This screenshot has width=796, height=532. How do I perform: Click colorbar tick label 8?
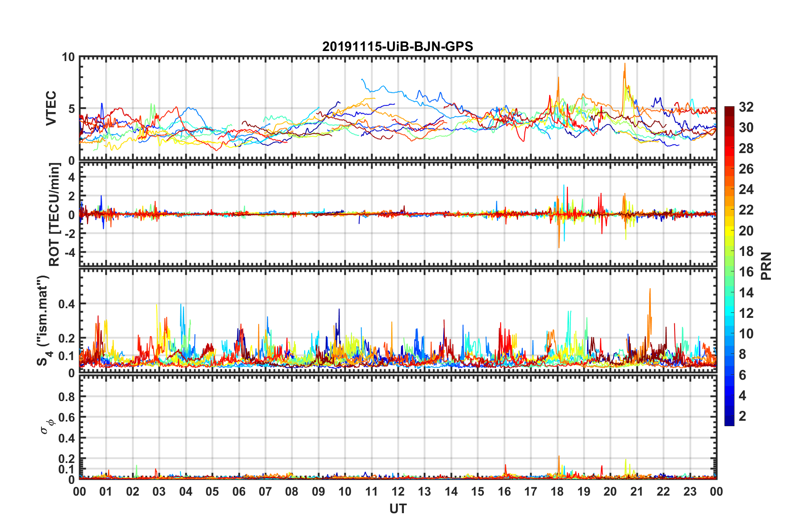pos(742,354)
